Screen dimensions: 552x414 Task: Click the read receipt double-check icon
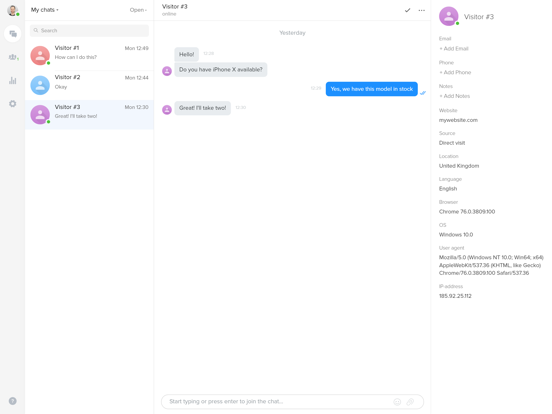(423, 93)
